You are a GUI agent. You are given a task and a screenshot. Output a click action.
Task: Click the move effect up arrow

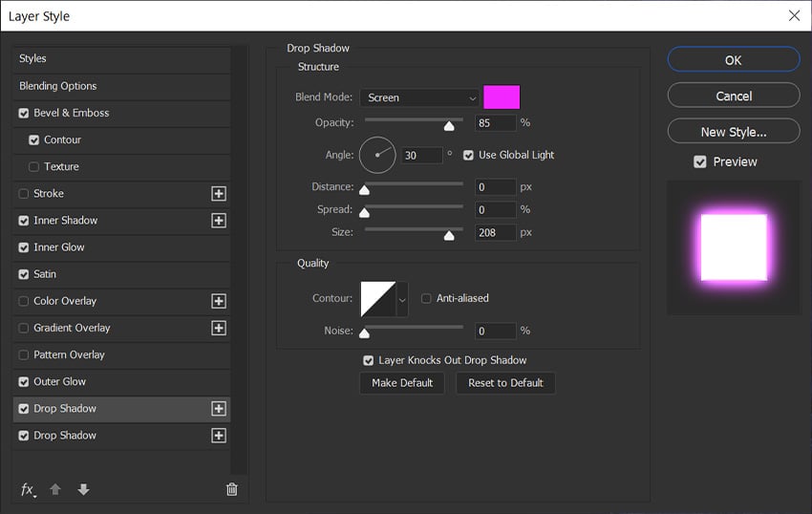coord(55,489)
